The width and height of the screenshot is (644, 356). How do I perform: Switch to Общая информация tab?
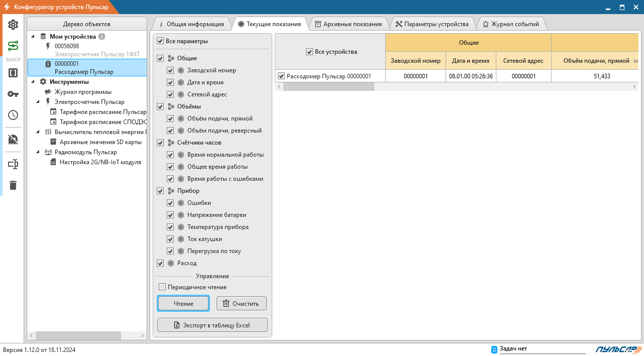(x=191, y=24)
